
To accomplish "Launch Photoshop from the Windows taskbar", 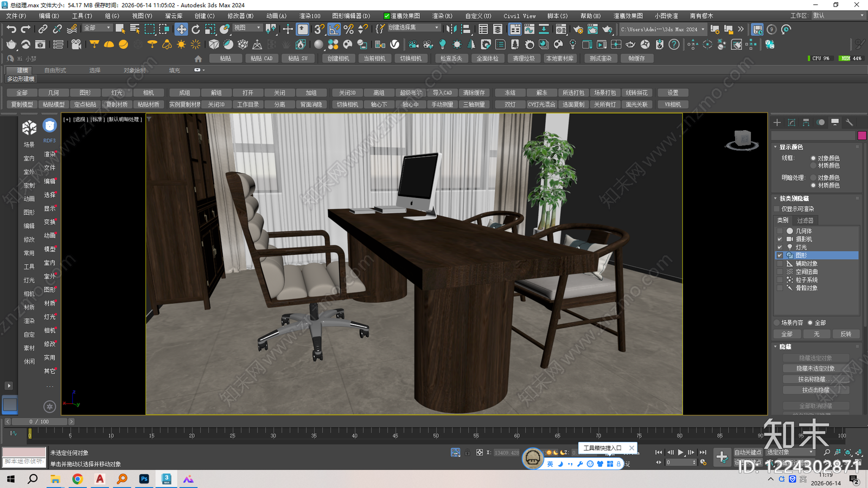I will coord(144,479).
